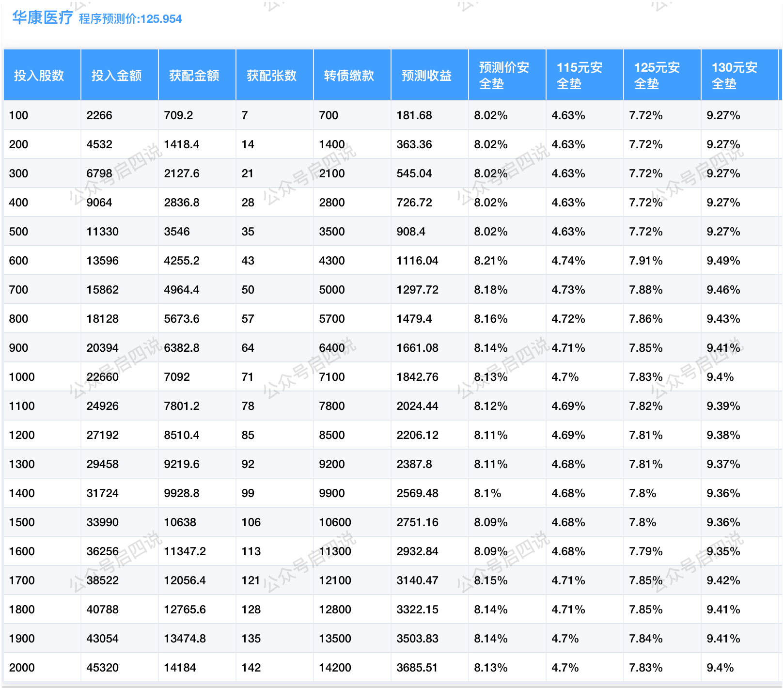Screen dimensions: 784x688
Task: Click the 获配张数 column header
Action: point(272,76)
